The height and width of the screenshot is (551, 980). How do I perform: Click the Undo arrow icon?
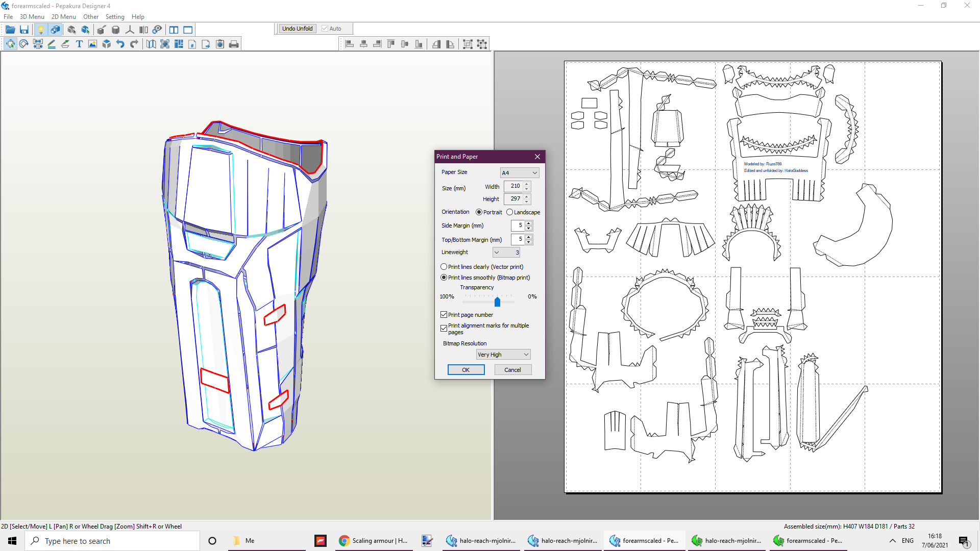[x=120, y=44]
